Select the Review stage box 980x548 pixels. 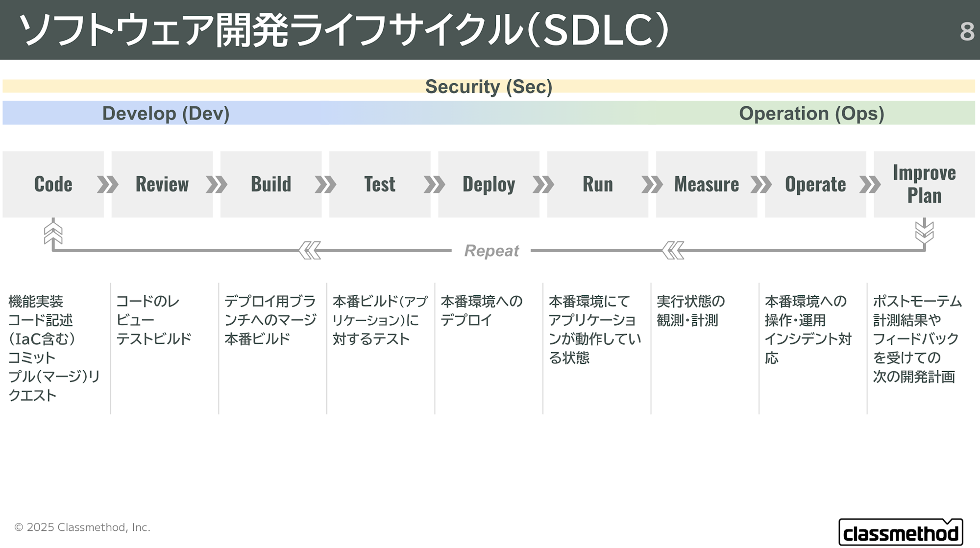[x=162, y=184]
